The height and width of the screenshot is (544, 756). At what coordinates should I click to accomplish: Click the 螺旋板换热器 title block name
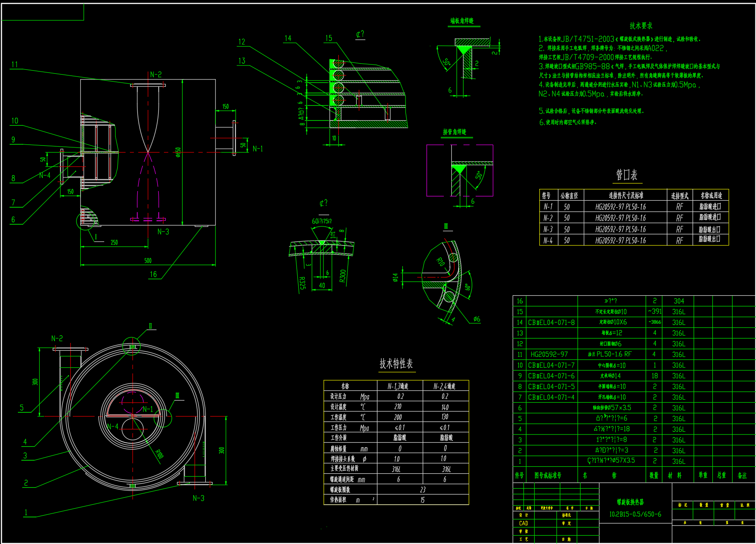point(630,502)
